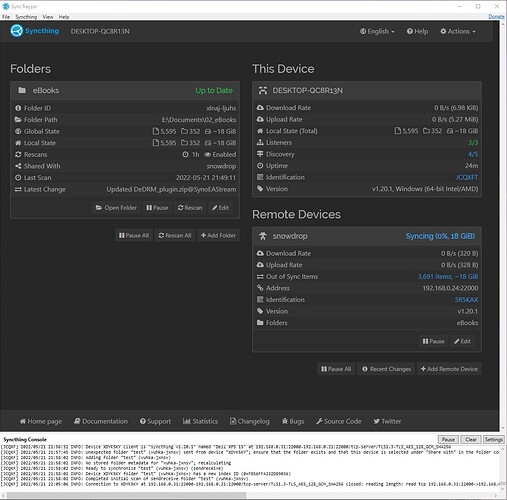The image size is (507, 500).
Task: Click the Uptime clock icon
Action: 260,166
